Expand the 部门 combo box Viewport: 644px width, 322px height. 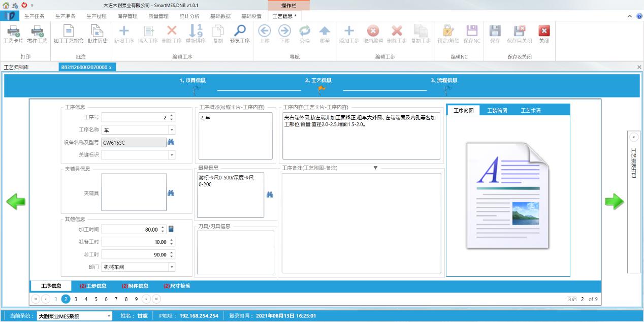172,267
